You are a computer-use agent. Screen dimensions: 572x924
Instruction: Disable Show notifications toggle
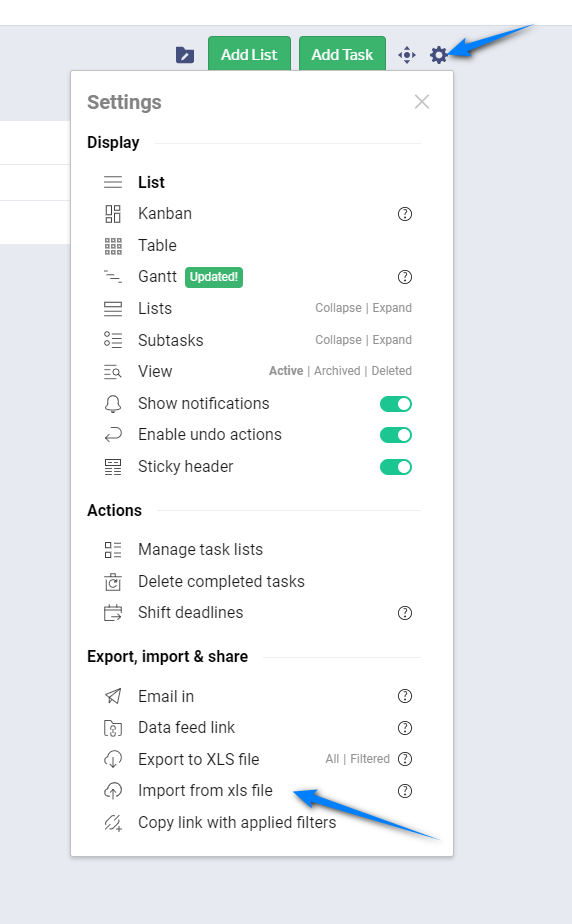396,404
